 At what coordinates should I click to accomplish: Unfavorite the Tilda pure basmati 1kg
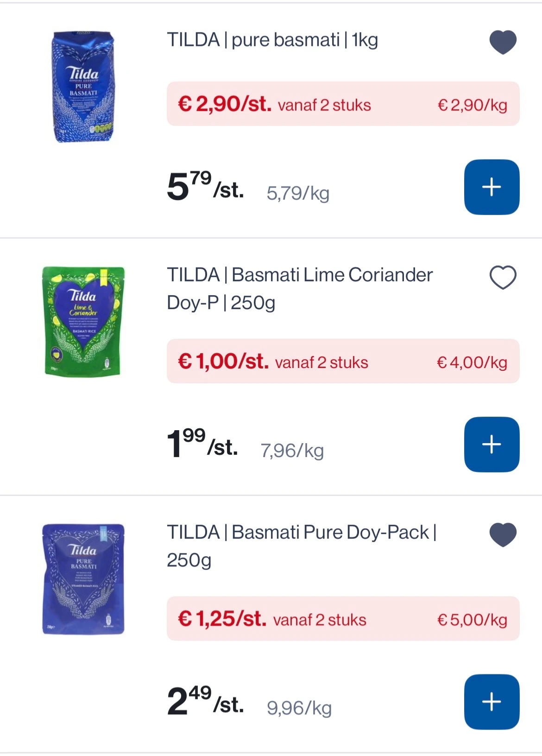(x=503, y=42)
